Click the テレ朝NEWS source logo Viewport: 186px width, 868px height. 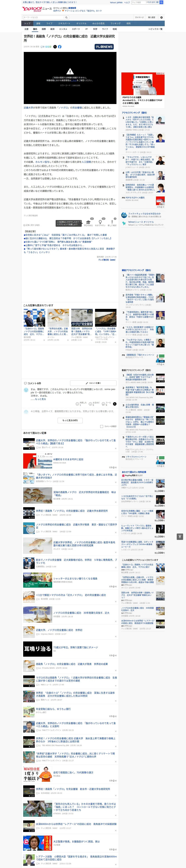coord(104,47)
